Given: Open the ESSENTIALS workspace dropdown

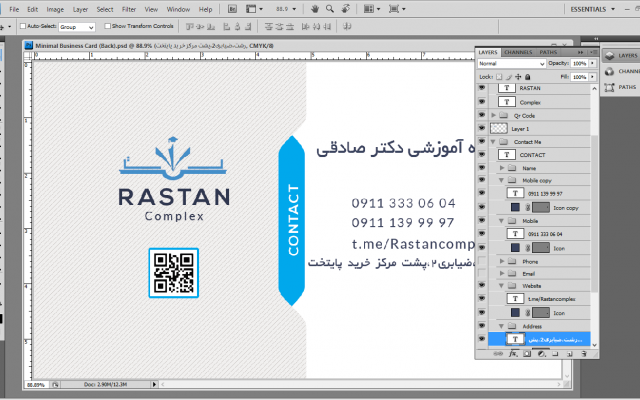Looking at the screenshot, I should 593,9.
